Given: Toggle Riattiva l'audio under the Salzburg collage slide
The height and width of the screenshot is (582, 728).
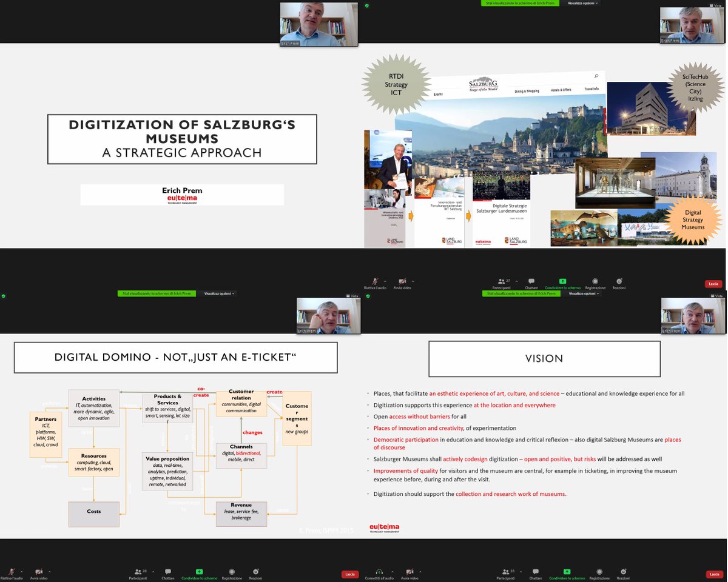Looking at the screenshot, I should click(x=376, y=284).
